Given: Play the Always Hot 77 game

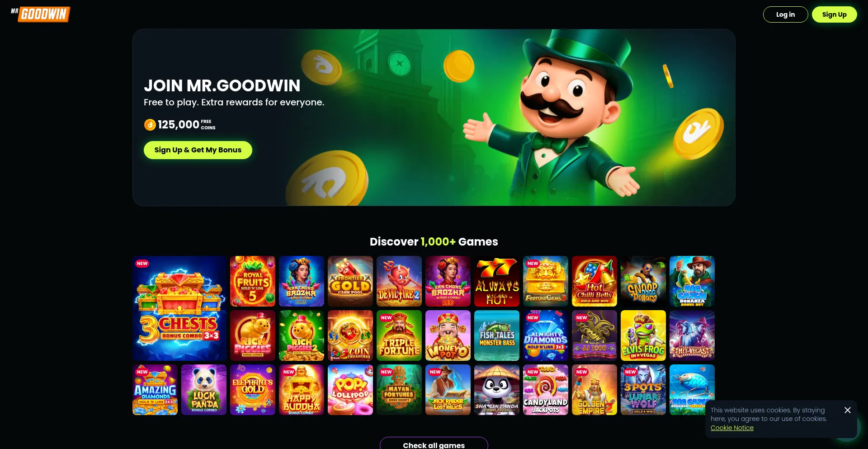Looking at the screenshot, I should [497, 281].
